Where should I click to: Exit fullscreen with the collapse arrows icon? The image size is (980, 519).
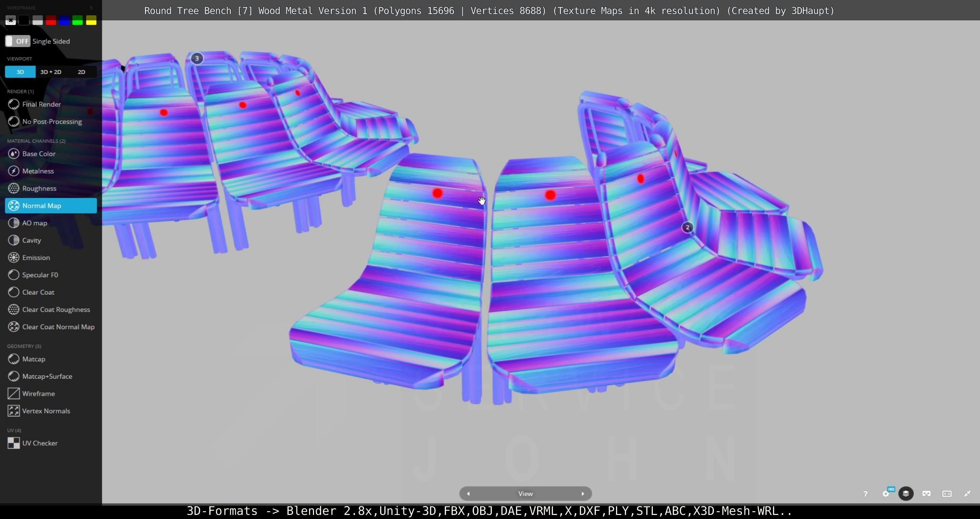[967, 494]
